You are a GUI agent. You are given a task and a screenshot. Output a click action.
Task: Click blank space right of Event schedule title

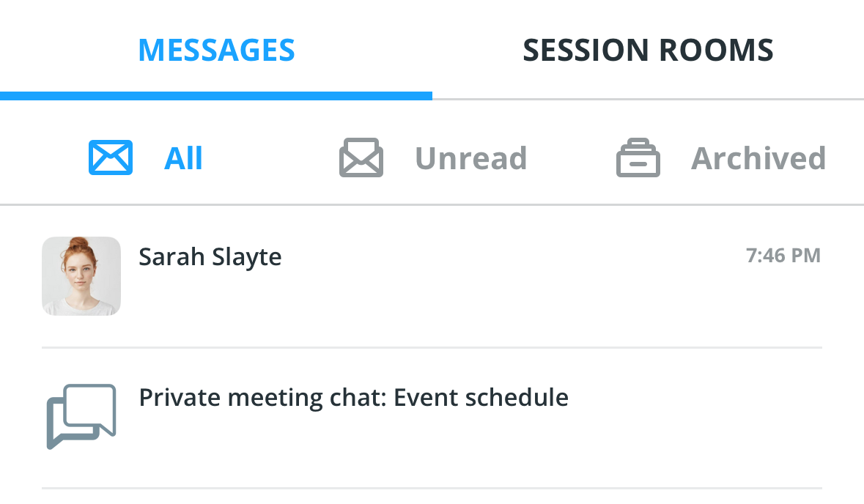pos(694,398)
